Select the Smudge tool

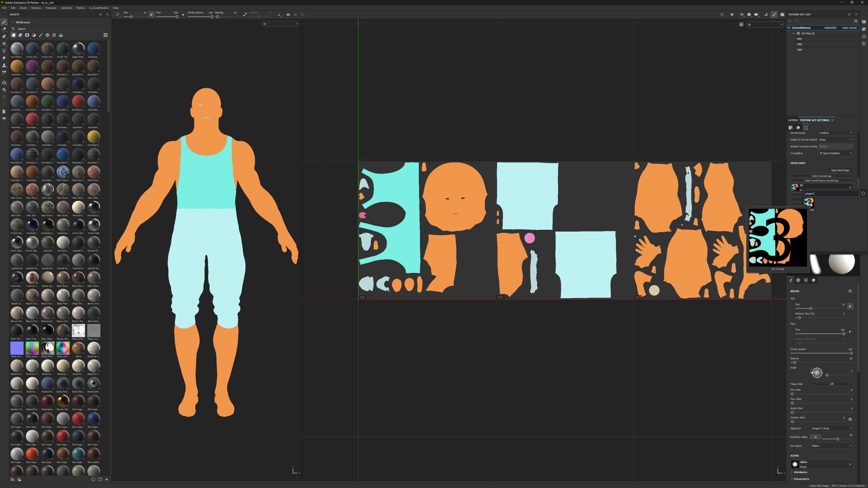click(4, 58)
